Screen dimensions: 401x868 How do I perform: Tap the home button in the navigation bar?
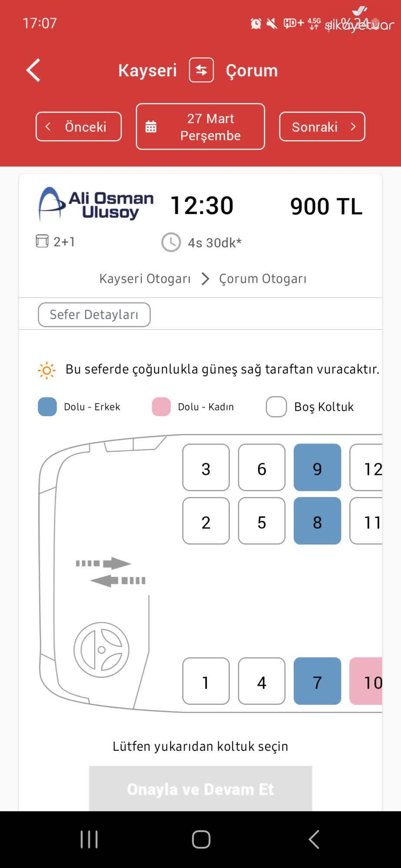(200, 839)
